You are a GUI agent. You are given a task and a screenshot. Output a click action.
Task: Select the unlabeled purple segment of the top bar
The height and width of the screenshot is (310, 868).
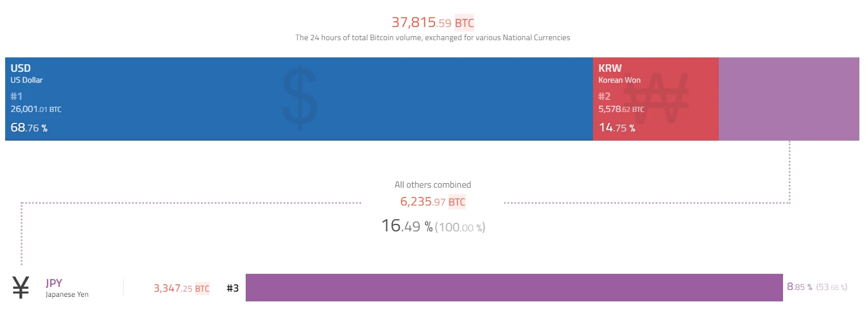click(789, 99)
